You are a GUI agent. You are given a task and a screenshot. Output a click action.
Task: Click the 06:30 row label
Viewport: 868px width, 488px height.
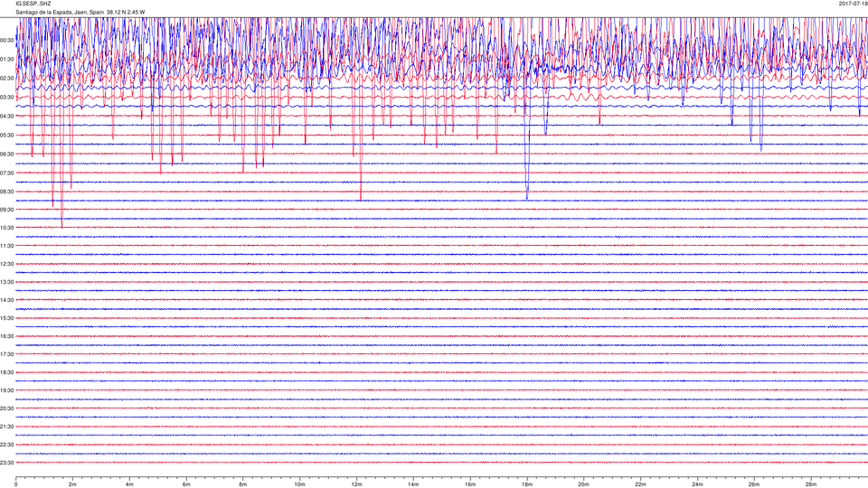point(7,154)
